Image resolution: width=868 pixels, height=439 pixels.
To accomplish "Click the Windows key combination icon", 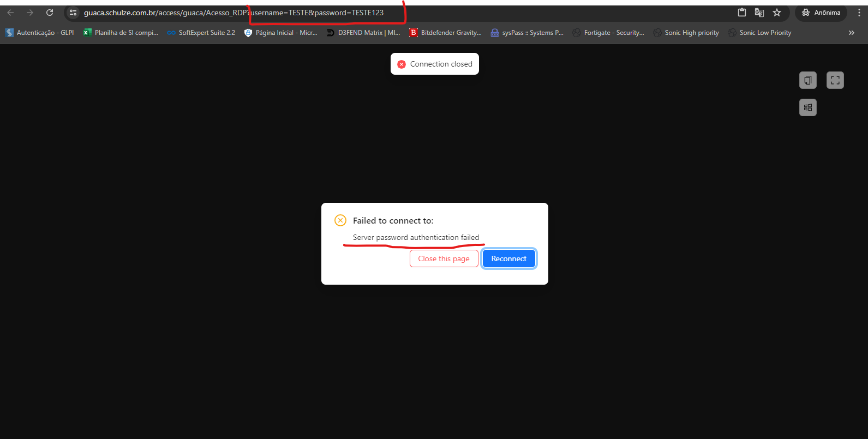I will pos(808,107).
